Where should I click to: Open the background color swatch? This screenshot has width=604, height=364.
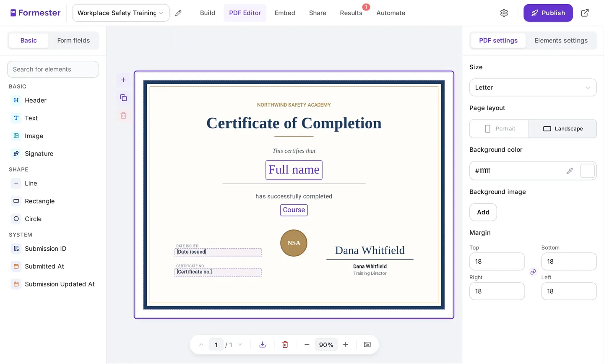point(587,171)
